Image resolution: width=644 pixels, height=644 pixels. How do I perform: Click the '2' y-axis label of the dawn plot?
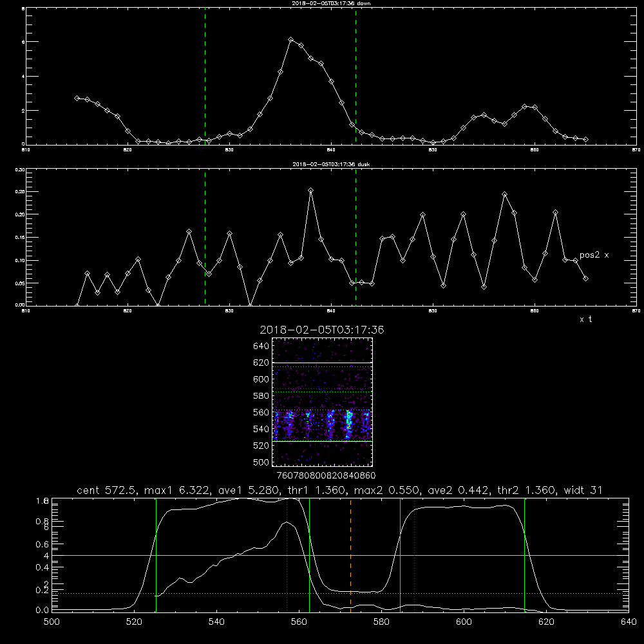(23, 111)
